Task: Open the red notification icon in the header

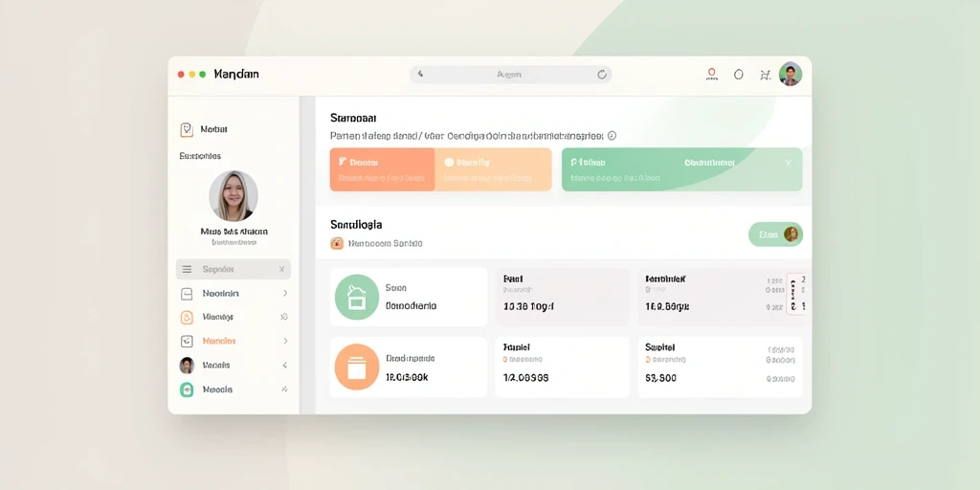Action: (711, 75)
